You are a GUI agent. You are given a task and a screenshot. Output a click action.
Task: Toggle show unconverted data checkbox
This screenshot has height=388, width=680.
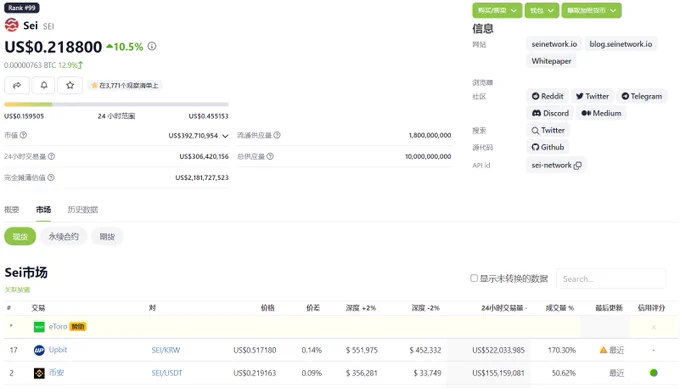pyautogui.click(x=474, y=278)
